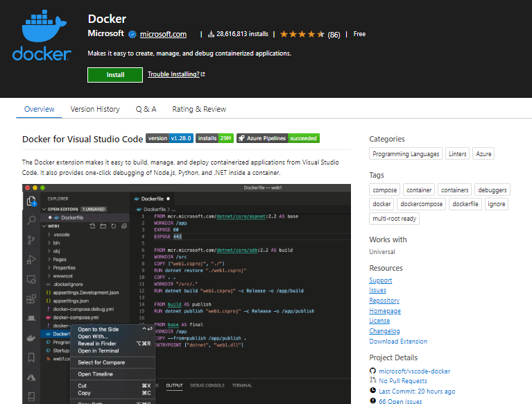
Task: Click the Docker whale logo image
Action: click(42, 35)
